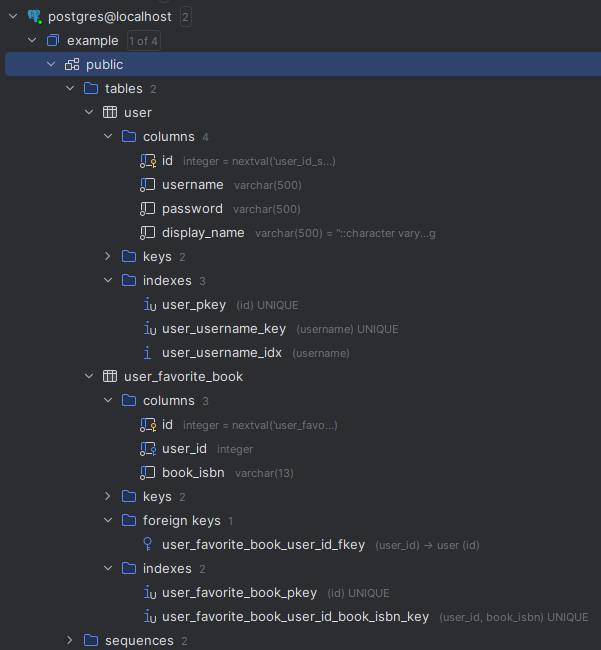The width and height of the screenshot is (601, 650).
Task: Collapse the postgres@localhost datasource node
Action: coord(13,17)
